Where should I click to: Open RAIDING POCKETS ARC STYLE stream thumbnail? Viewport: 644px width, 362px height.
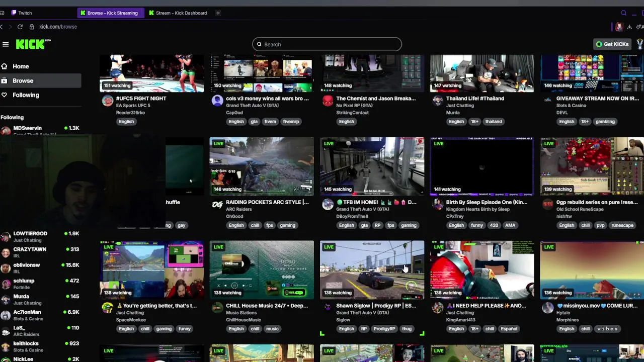point(262,166)
